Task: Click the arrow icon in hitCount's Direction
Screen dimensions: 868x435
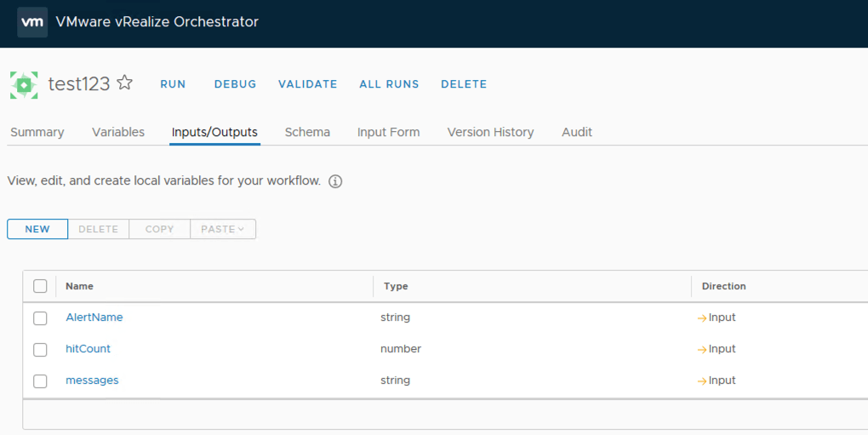Action: 702,349
